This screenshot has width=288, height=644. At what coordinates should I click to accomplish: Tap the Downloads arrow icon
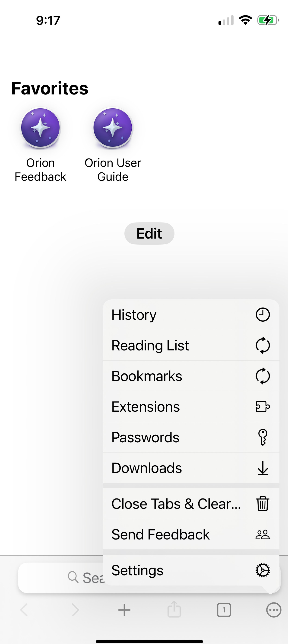(x=263, y=468)
